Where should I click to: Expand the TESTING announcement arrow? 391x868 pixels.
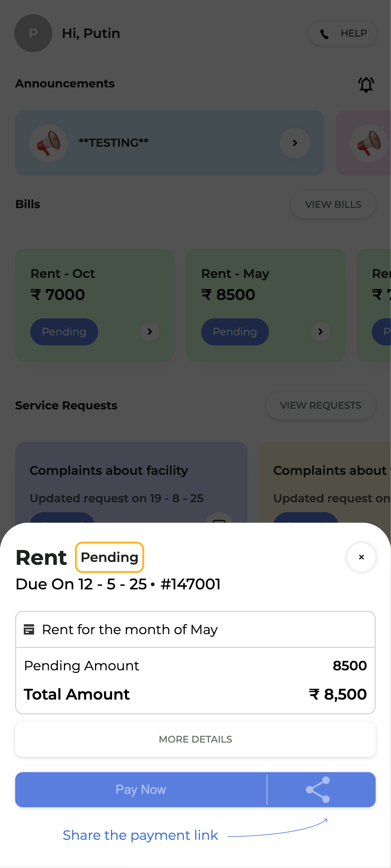295,143
